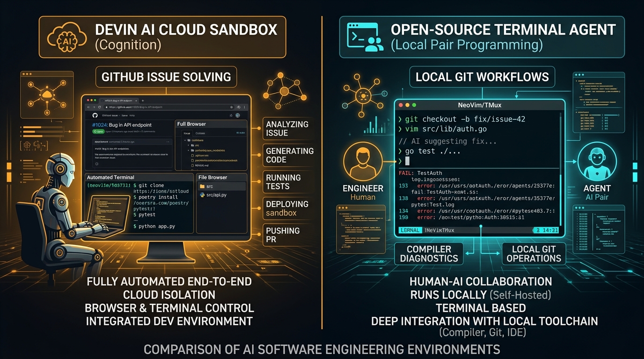Open a new browser tab with plus
This screenshot has width=644, height=359.
(143, 101)
